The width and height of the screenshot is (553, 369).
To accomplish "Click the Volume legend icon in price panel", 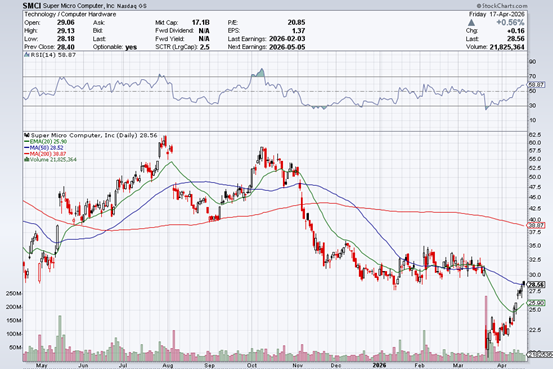I will pyautogui.click(x=26, y=159).
